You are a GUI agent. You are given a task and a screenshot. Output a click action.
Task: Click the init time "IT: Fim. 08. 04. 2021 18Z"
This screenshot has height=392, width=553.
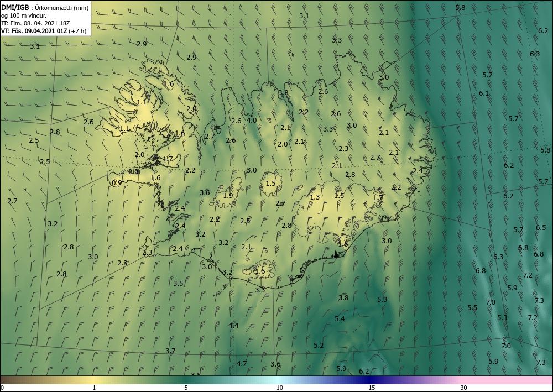35,23
